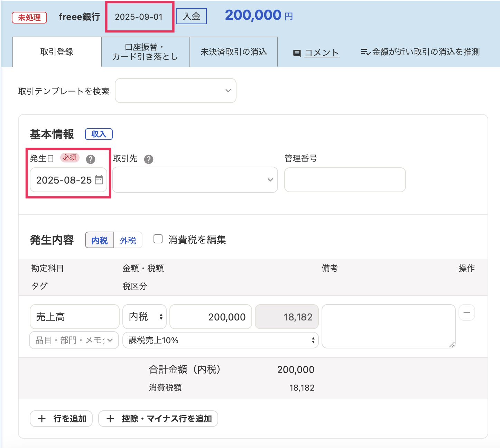
Task: Click the 控除・マイナス行を追加 button
Action: click(x=158, y=419)
